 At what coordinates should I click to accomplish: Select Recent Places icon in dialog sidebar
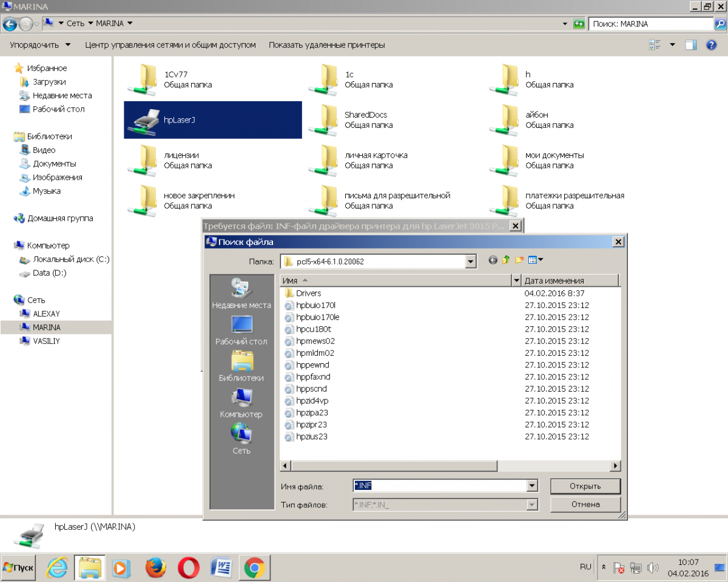point(241,293)
